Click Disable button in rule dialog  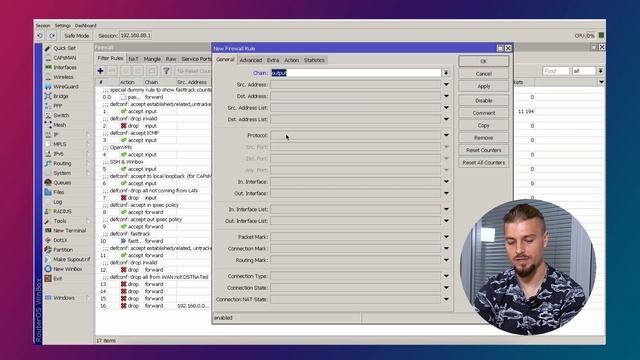pyautogui.click(x=484, y=100)
